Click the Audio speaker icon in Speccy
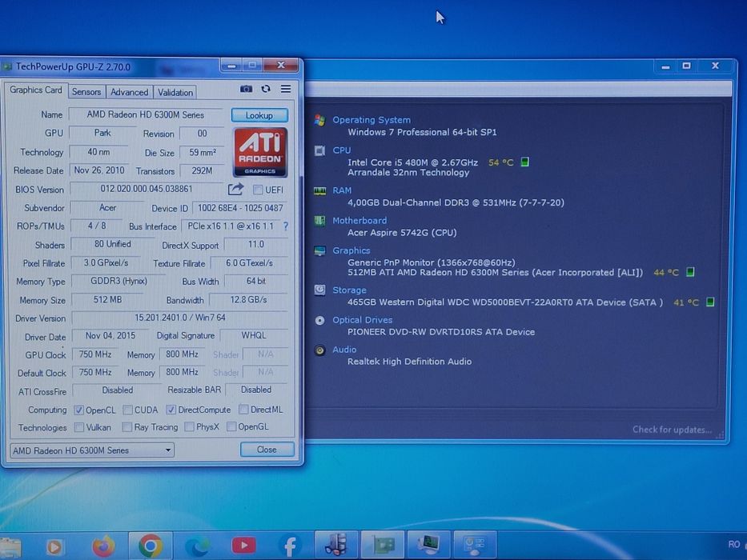 pyautogui.click(x=319, y=350)
